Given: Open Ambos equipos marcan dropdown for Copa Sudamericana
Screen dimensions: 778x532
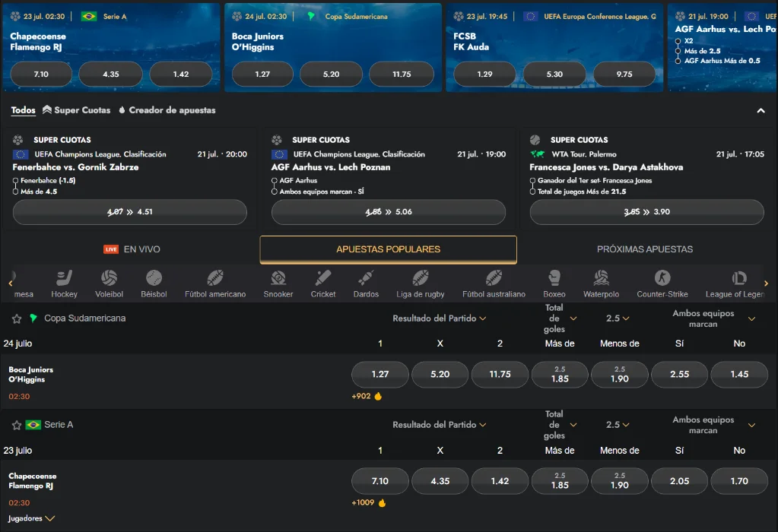Looking at the screenshot, I should click(713, 318).
